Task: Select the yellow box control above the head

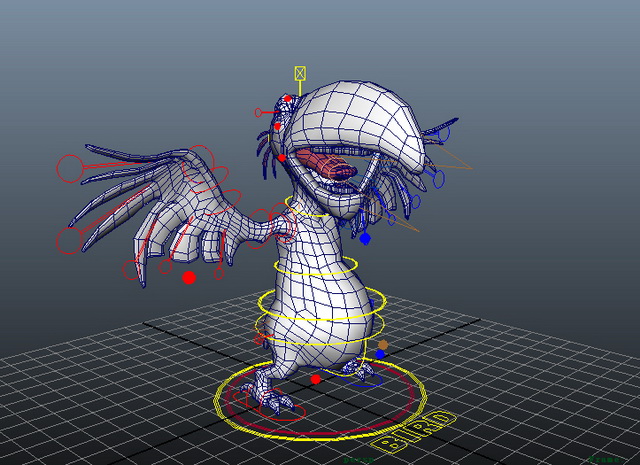Action: point(300,73)
